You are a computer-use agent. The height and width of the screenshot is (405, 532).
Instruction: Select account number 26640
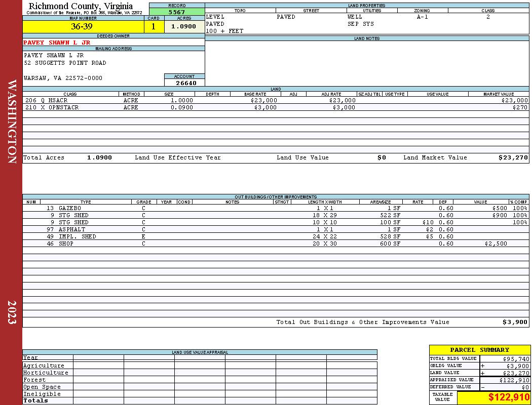pos(186,83)
